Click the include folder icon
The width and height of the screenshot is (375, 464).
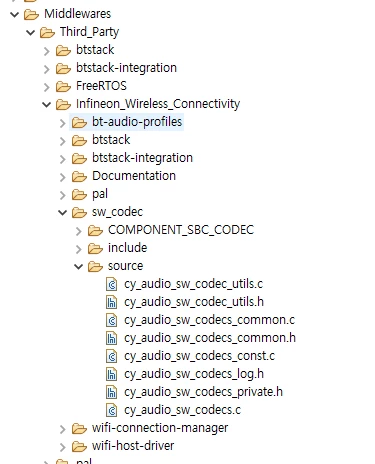(x=95, y=248)
